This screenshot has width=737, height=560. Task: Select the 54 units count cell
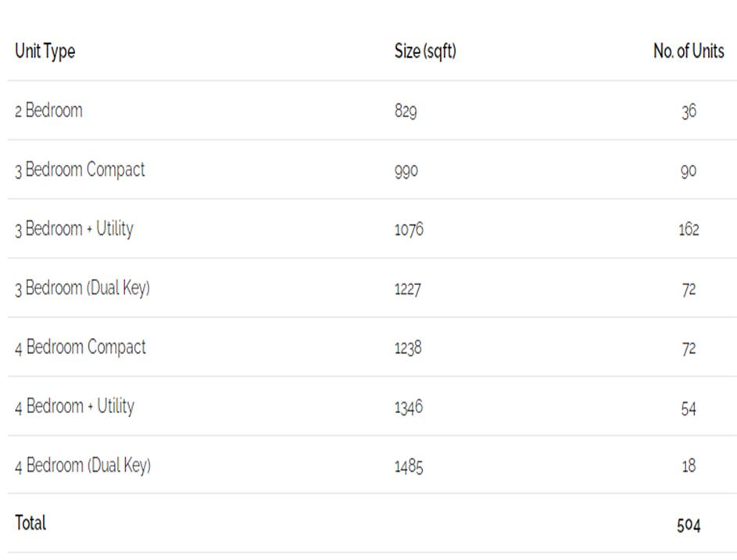(x=689, y=408)
